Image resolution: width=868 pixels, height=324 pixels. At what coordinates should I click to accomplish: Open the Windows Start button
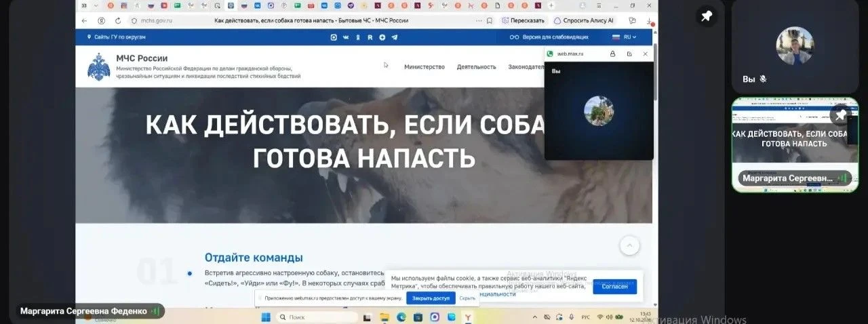pyautogui.click(x=265, y=317)
